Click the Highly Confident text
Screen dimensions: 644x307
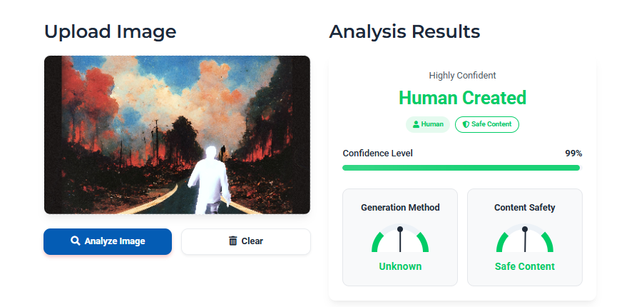[x=462, y=76]
